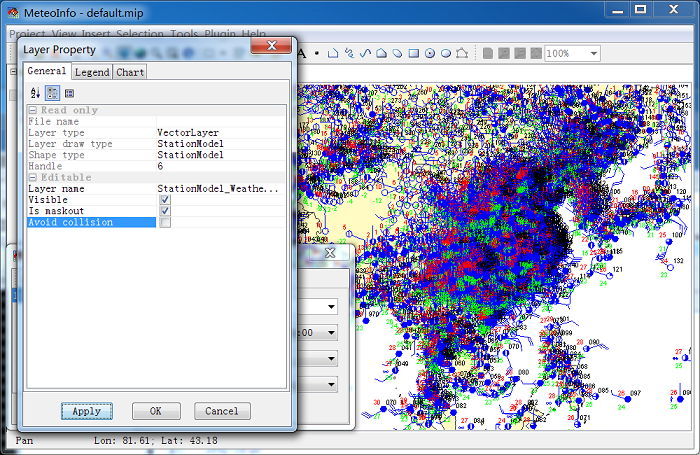Select the 'Layer name' property row
The width and height of the screenshot is (700, 455).
156,188
